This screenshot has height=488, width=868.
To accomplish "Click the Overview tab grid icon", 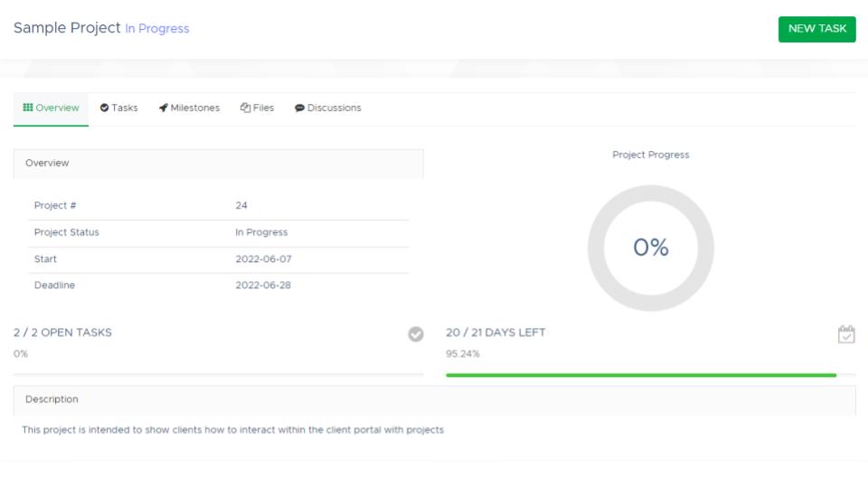I will pos(28,108).
